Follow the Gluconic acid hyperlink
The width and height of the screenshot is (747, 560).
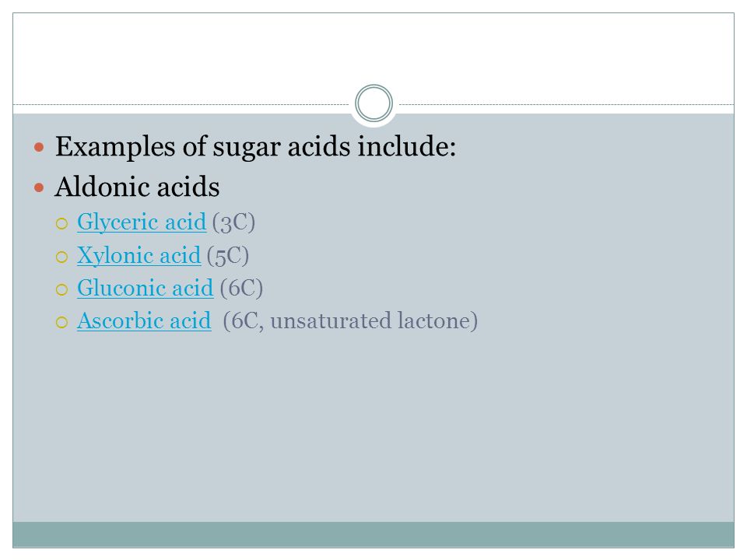[145, 289]
